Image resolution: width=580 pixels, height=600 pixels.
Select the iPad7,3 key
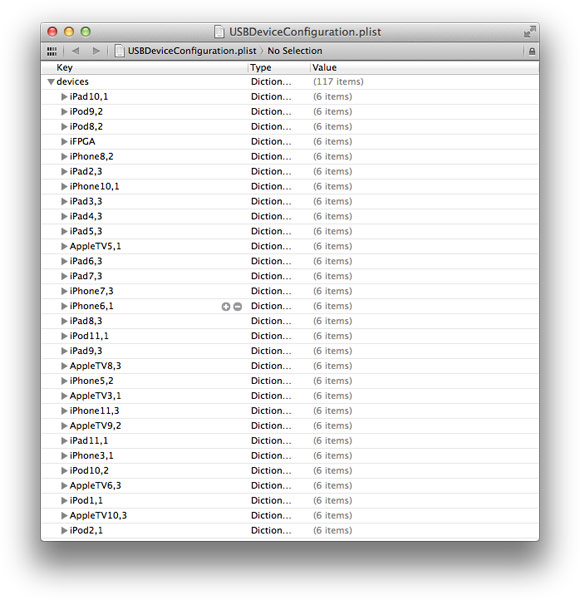click(86, 276)
